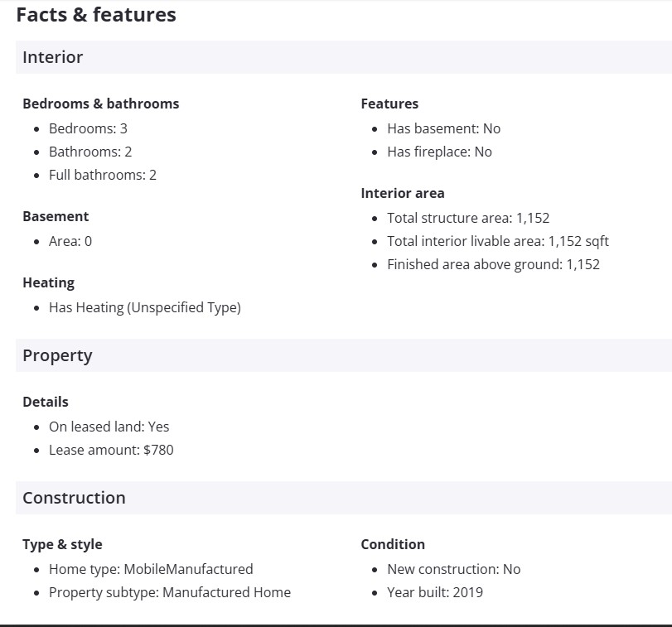Click the Has fireplace: No entry
Screen dimensions: 672x627
pyautogui.click(x=439, y=152)
